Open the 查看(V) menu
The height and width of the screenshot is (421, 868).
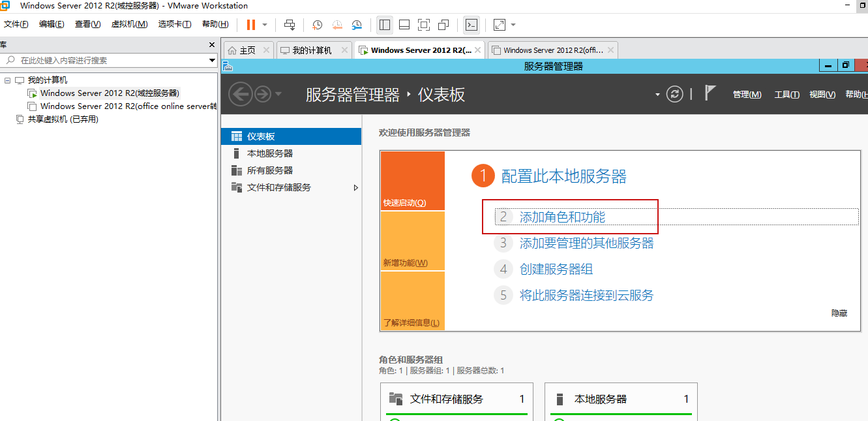coord(87,24)
